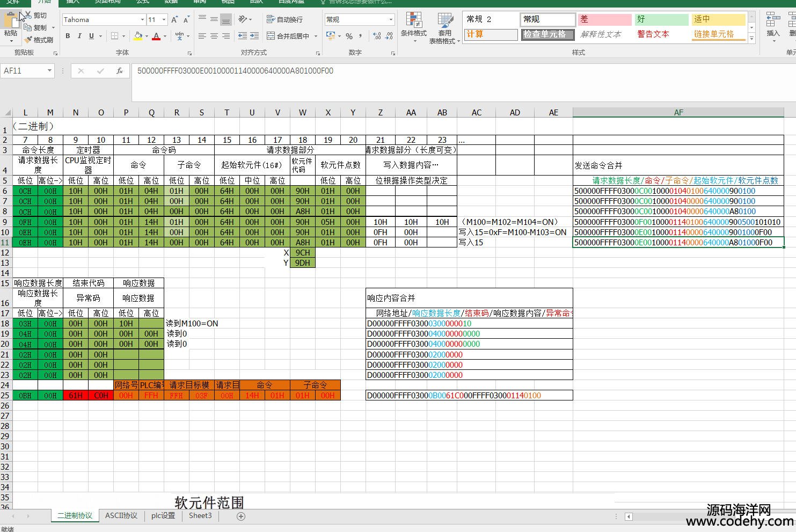Screen dimensions: 796x532
Task: Increase font size with the larger A icon
Action: pyautogui.click(x=174, y=20)
